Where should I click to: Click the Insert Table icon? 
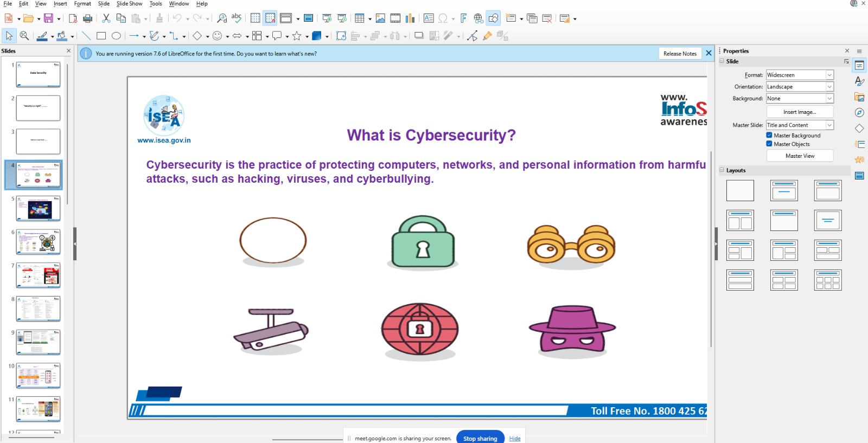pos(359,18)
